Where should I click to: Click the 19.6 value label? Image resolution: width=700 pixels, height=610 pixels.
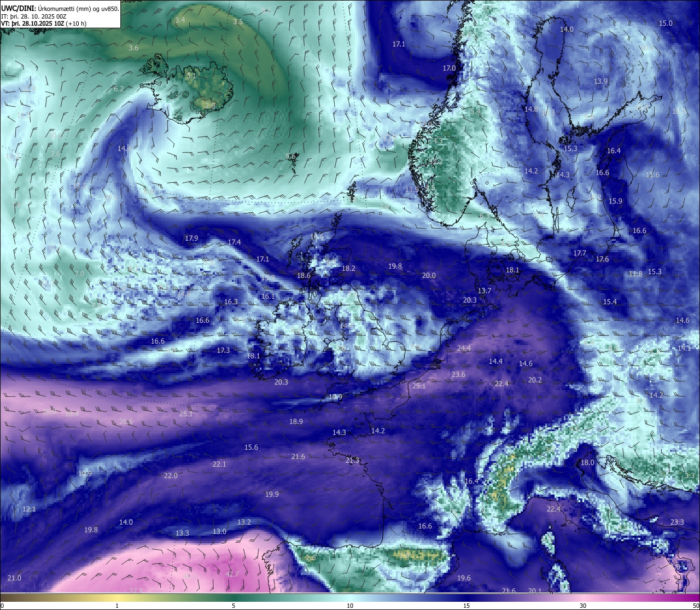coord(464,578)
